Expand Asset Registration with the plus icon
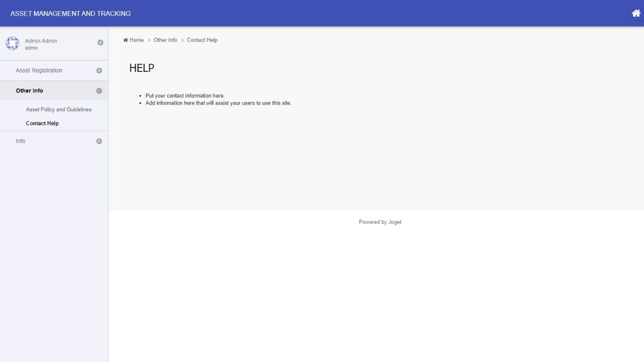Screen dimensions: 644x362 pos(99,71)
